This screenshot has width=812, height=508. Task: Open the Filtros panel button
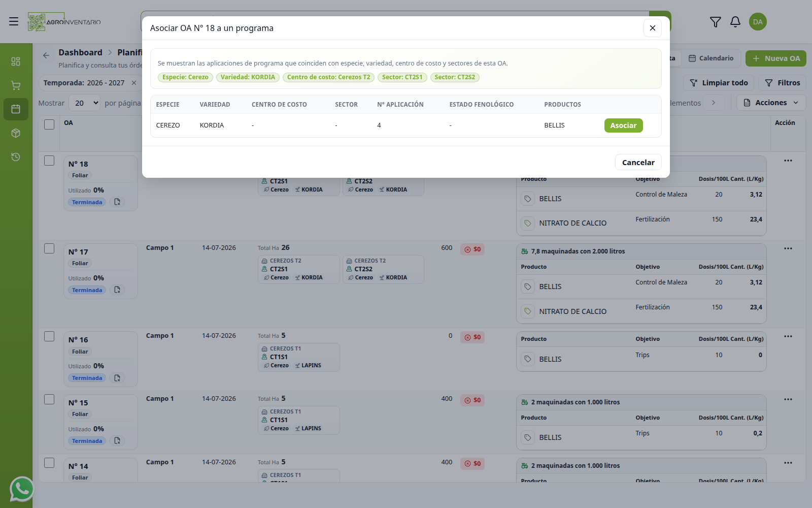(782, 83)
